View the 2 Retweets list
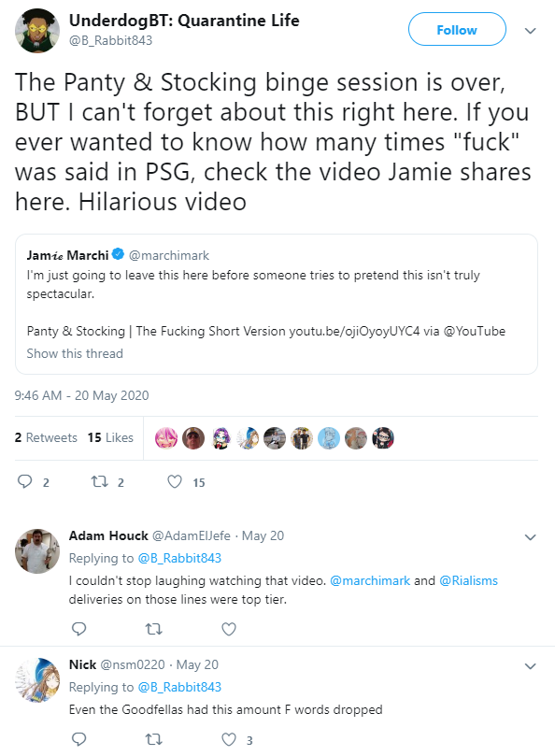 coord(46,437)
